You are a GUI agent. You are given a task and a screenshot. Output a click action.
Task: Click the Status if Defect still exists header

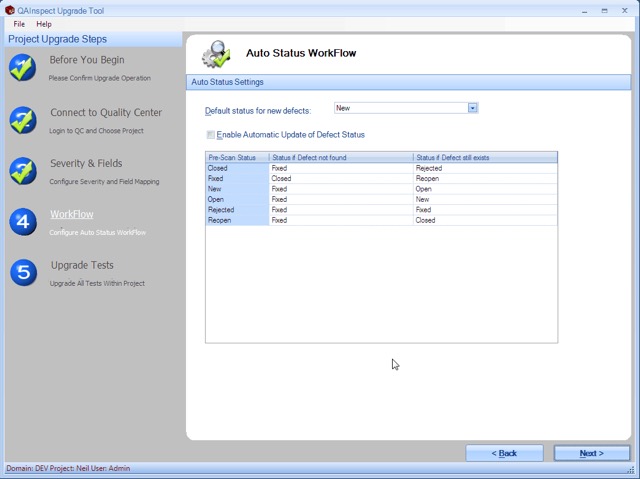point(485,157)
